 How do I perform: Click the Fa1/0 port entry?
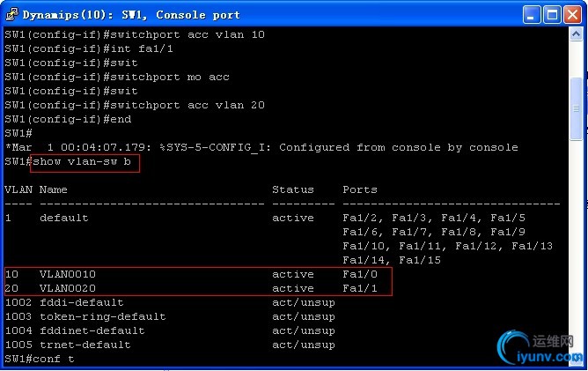pyautogui.click(x=360, y=274)
